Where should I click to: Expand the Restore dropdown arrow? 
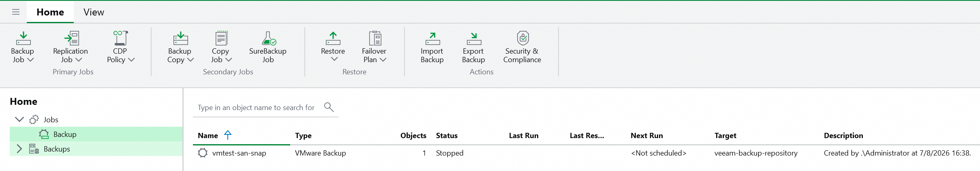coord(334,59)
